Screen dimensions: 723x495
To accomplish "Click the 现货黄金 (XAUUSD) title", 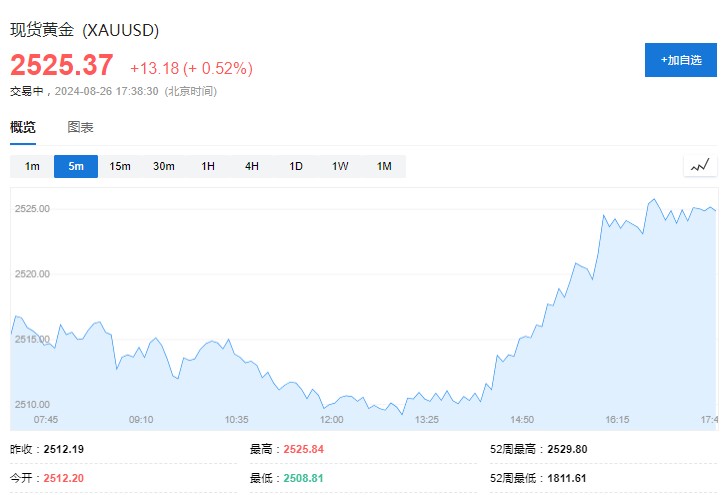I will (x=85, y=30).
